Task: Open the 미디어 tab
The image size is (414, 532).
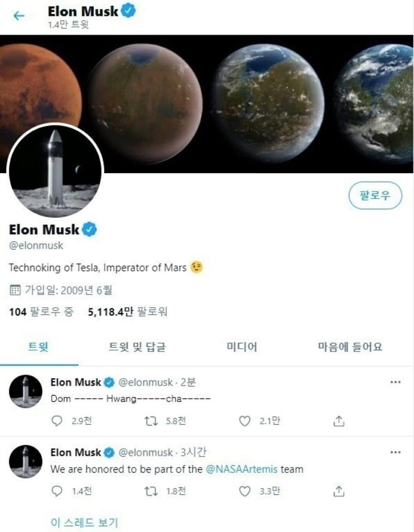Action: [242, 347]
